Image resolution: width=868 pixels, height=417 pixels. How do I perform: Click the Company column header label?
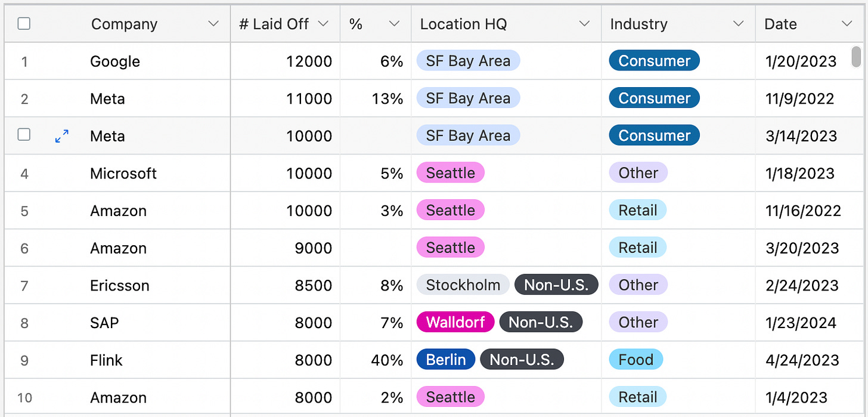(125, 24)
